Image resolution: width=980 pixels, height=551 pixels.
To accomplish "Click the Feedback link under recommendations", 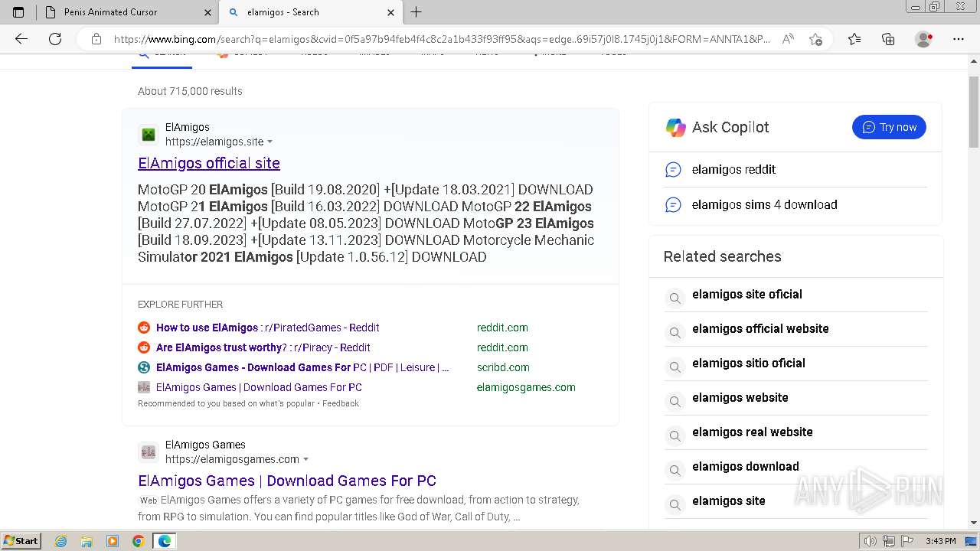I will (341, 403).
